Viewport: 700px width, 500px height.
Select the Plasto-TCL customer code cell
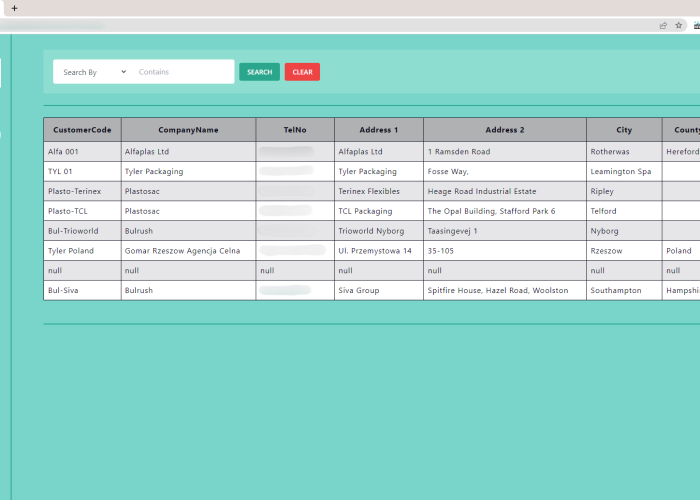coord(82,211)
